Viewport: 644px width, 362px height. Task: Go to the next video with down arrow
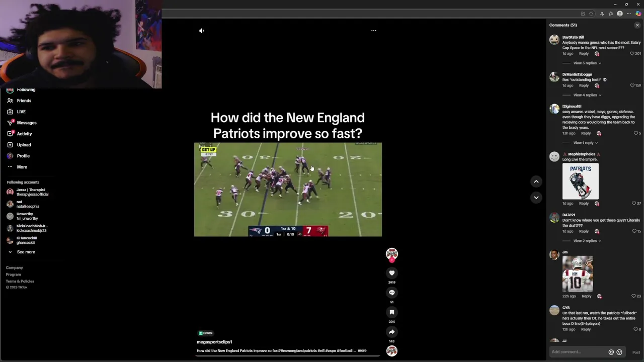(x=536, y=198)
